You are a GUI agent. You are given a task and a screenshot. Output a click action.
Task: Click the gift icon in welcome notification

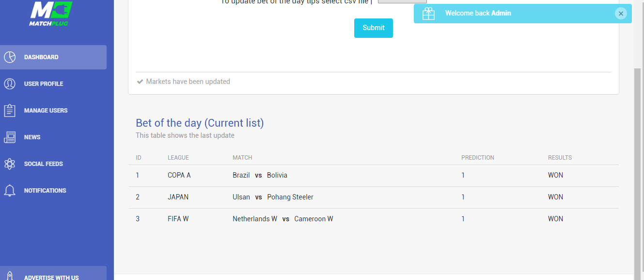pos(428,14)
